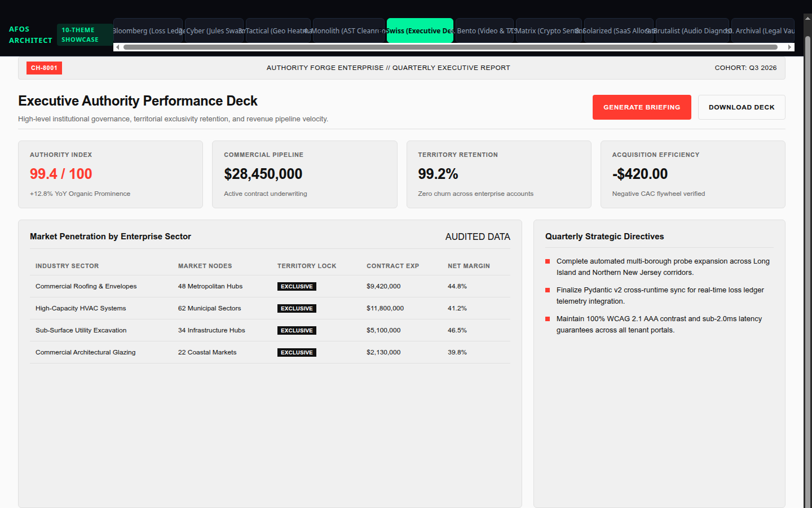Click the Market Penetration by Enterprise Sector heading

coord(111,237)
